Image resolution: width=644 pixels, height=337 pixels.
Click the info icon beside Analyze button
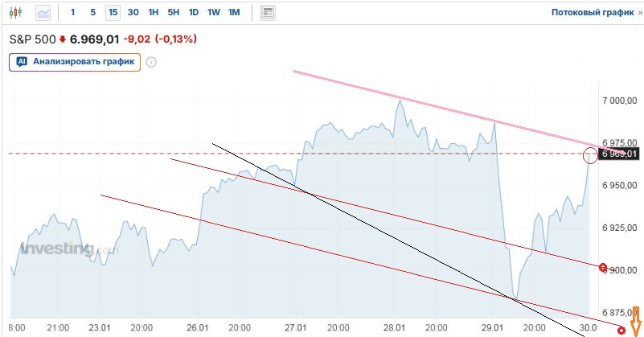pos(150,62)
